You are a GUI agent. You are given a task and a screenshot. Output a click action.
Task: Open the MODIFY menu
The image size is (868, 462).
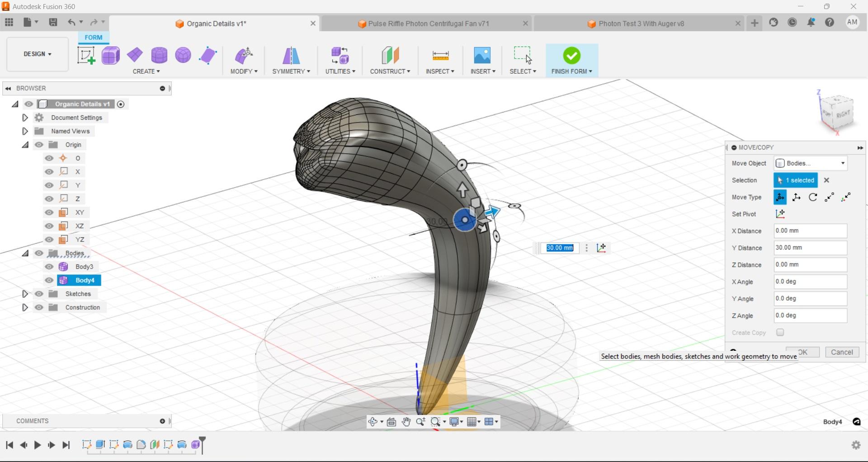coord(244,71)
